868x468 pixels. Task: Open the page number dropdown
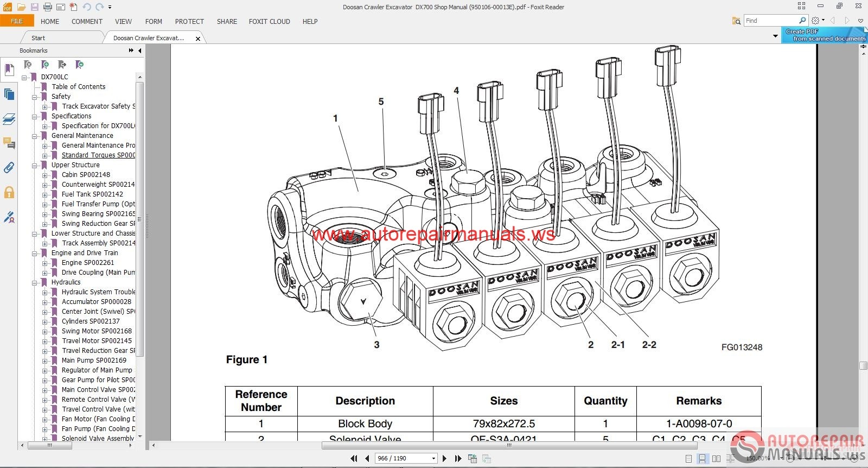(433, 458)
